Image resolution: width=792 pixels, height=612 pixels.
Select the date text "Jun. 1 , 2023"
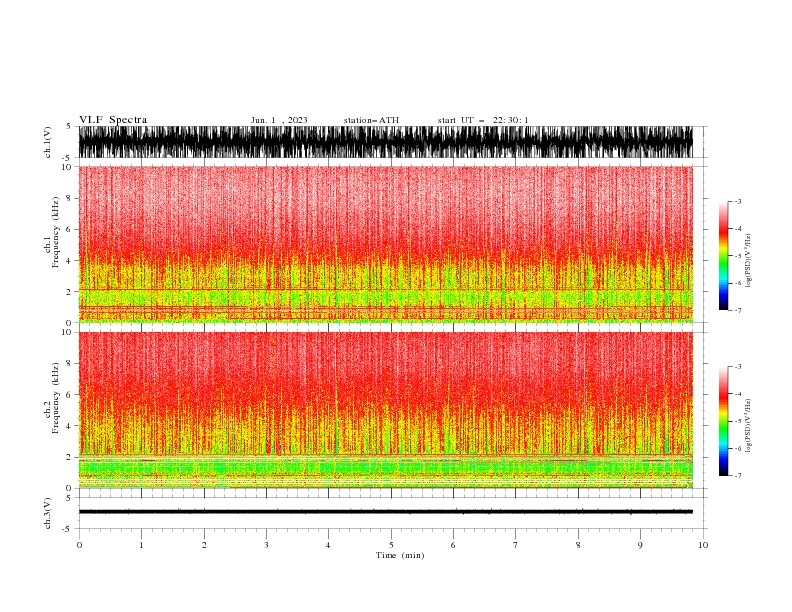(x=279, y=120)
